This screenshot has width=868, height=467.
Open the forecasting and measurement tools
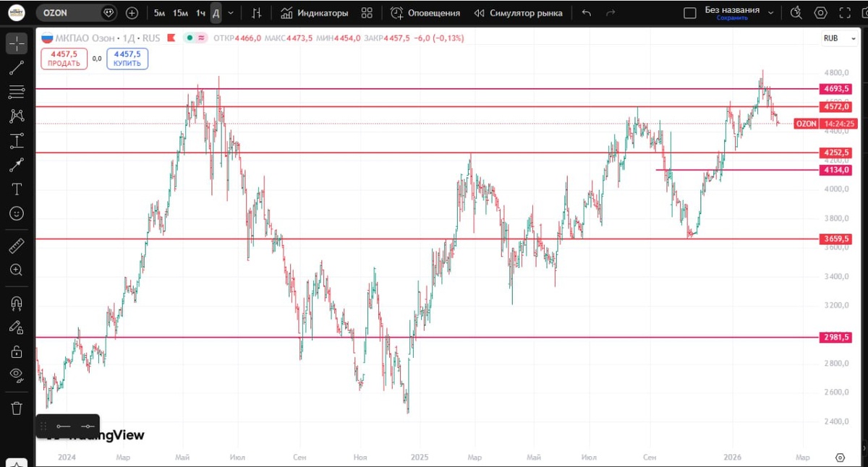(17, 141)
